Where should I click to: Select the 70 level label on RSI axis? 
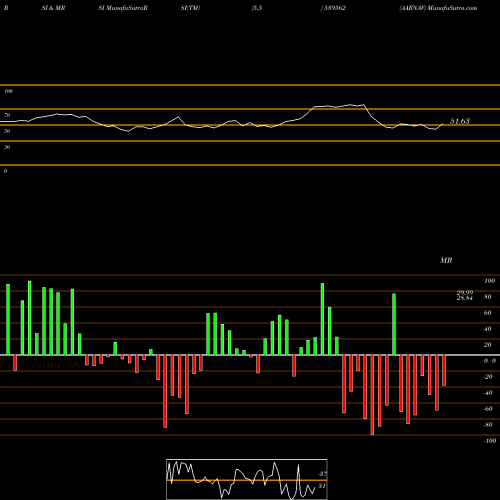pos(7,115)
